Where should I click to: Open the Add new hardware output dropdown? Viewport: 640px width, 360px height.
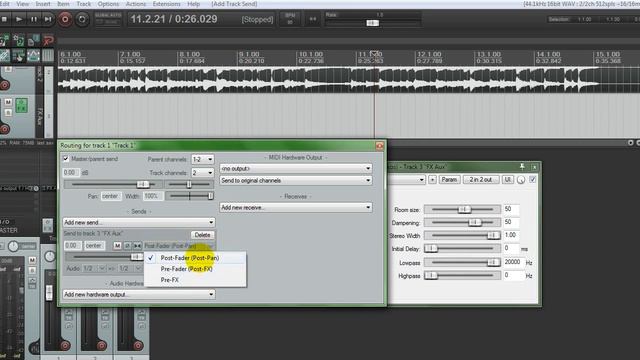(139, 294)
